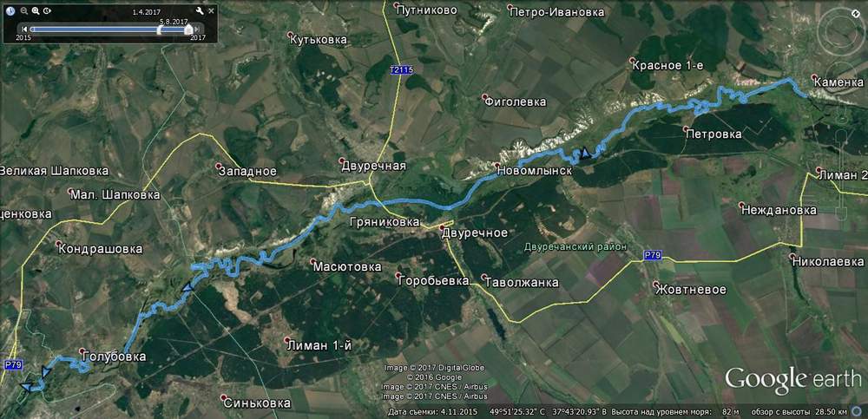Click the 5.8.2017 end-range slider handle

pyautogui.click(x=189, y=29)
